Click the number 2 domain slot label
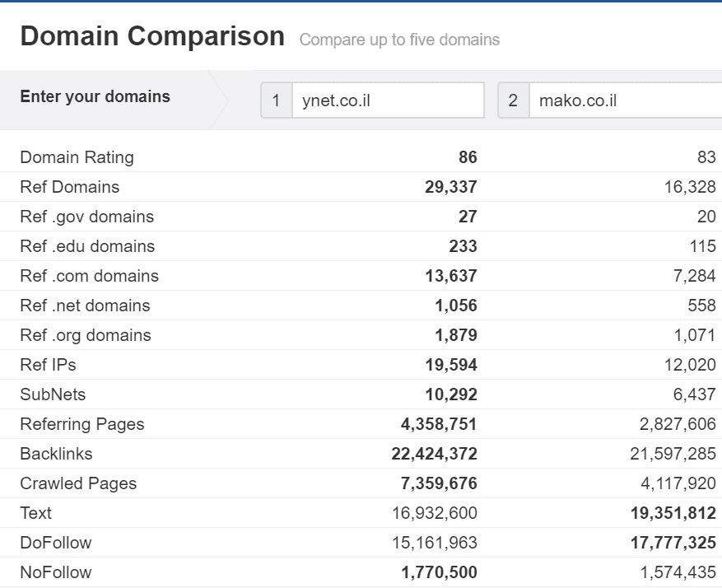Image resolution: width=722 pixels, height=588 pixels. click(x=514, y=100)
